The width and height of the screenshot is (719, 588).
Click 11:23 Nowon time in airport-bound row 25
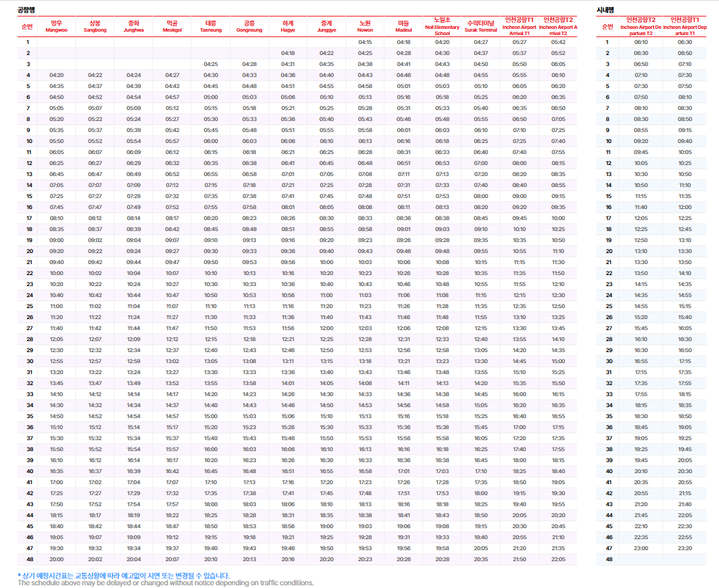click(365, 307)
